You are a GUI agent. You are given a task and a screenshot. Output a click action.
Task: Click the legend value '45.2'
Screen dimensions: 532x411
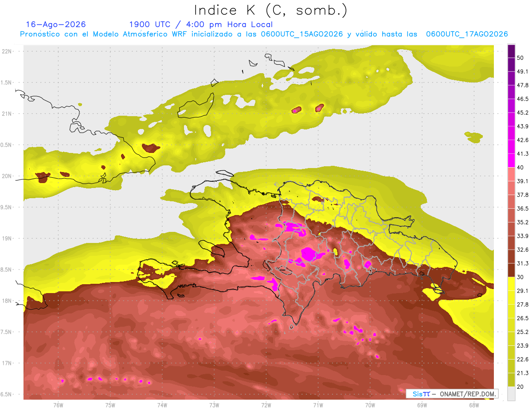523,113
